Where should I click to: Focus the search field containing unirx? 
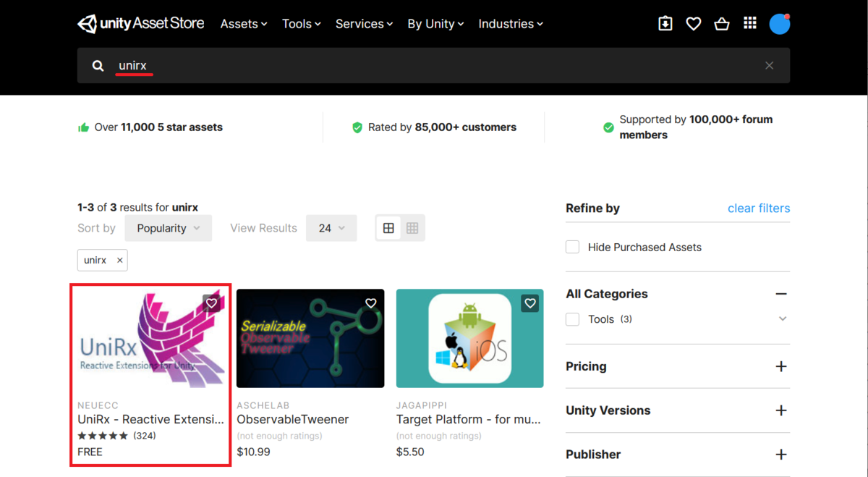pyautogui.click(x=434, y=66)
